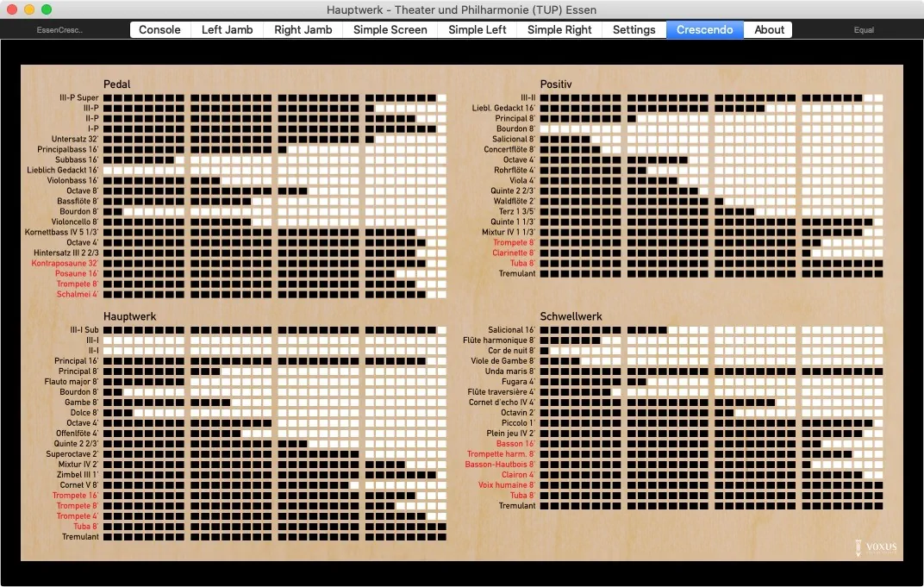Toggle first stage cell of Hauptwerk Tremulant row
The height and width of the screenshot is (587, 924).
[108, 537]
